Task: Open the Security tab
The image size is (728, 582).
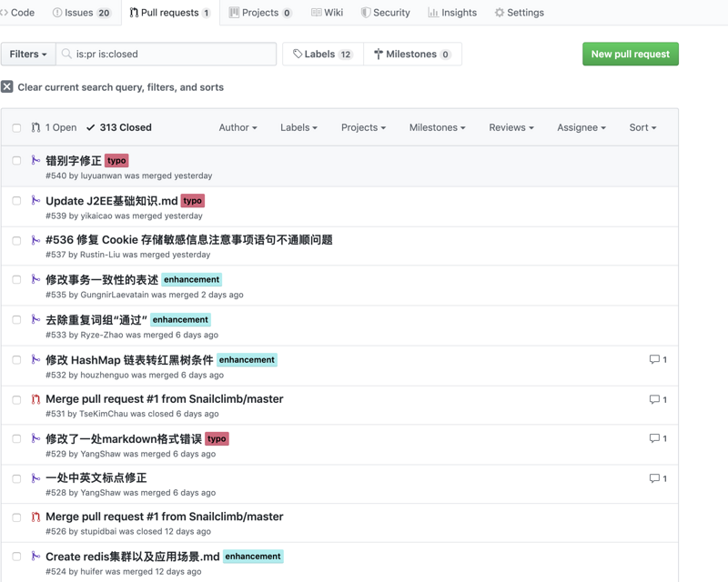Action: (x=386, y=13)
